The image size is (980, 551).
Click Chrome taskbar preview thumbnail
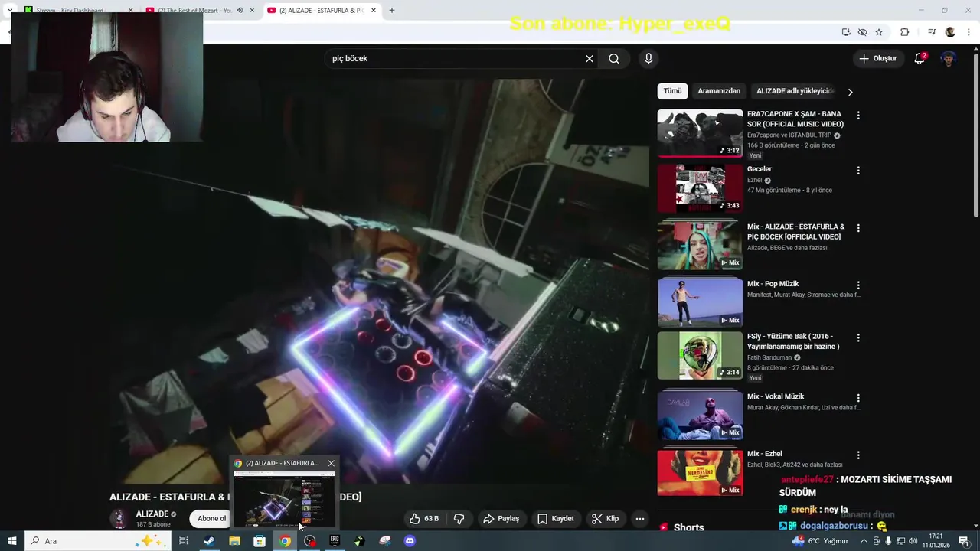click(284, 500)
